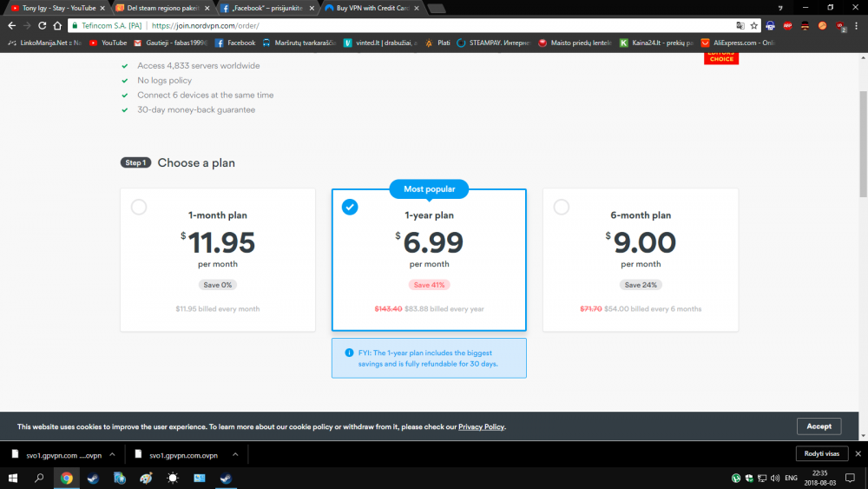
Task: Click the Most popular badge
Action: pos(429,188)
